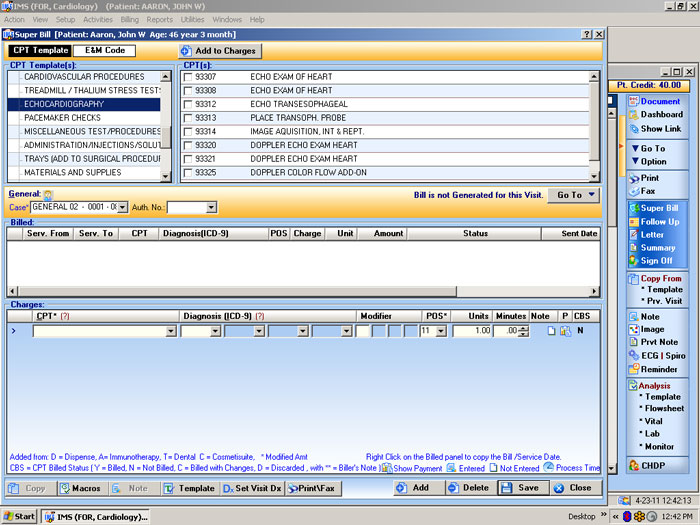
Task: Check CPT 93308 Echo Exam of Heart
Action: click(188, 91)
